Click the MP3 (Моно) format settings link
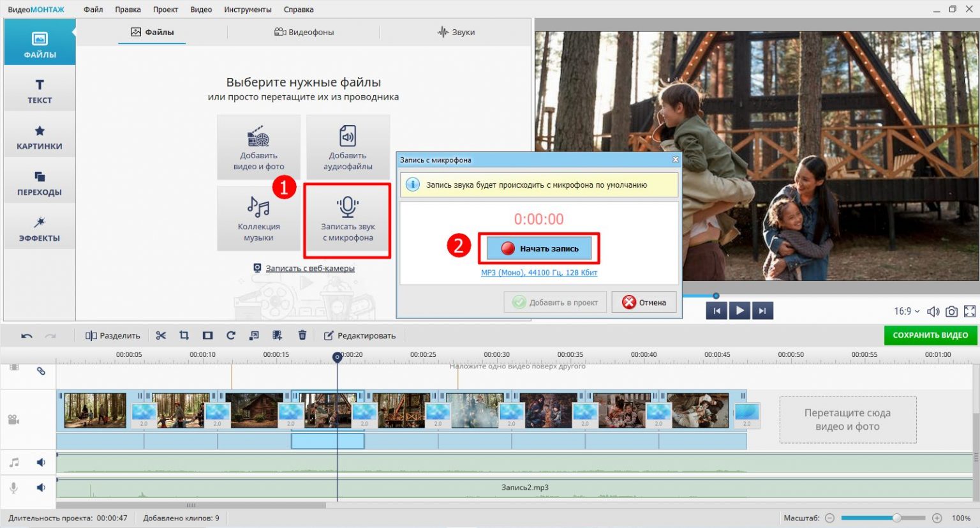 point(539,273)
